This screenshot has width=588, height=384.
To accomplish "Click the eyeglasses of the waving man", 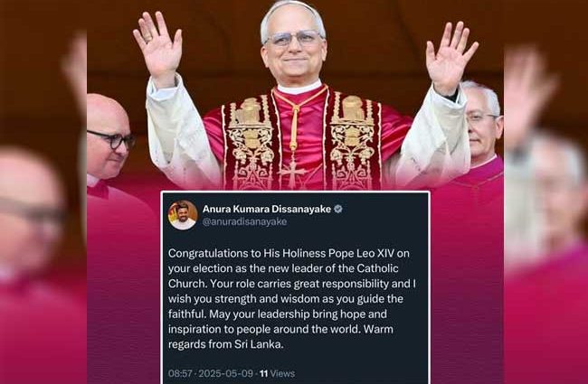I will [294, 38].
